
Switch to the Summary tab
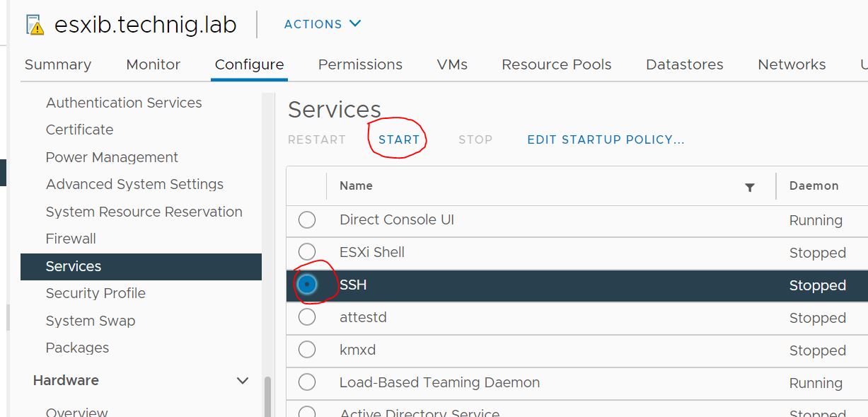(x=58, y=64)
